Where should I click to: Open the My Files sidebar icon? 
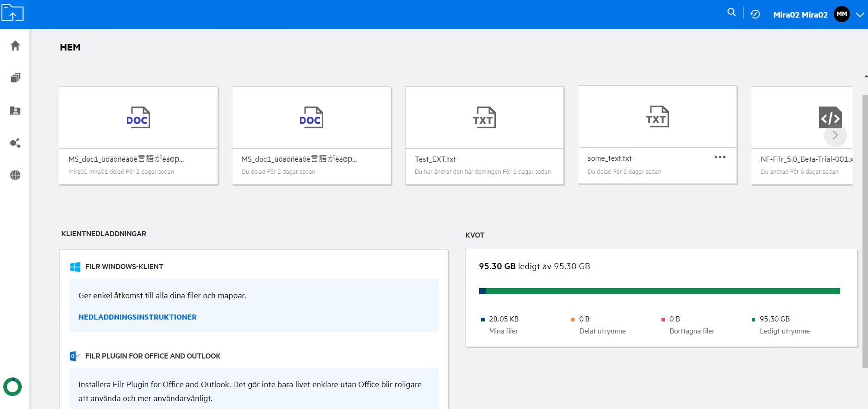point(15,78)
